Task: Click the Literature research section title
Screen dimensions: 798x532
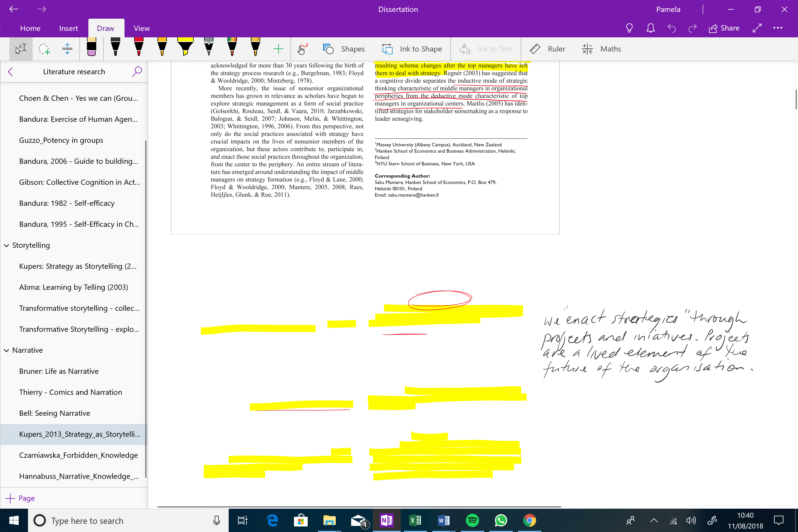Action: tap(74, 71)
